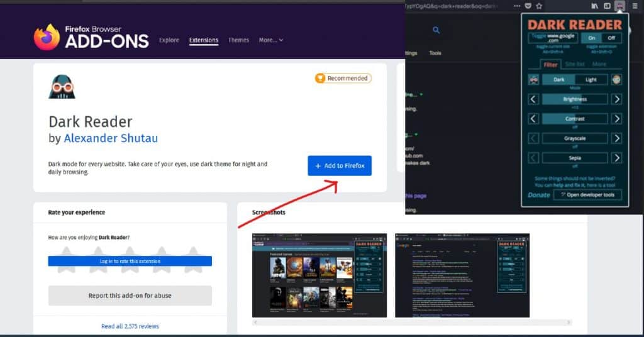Click the Add to Firefox button
The width and height of the screenshot is (644, 337).
[340, 166]
